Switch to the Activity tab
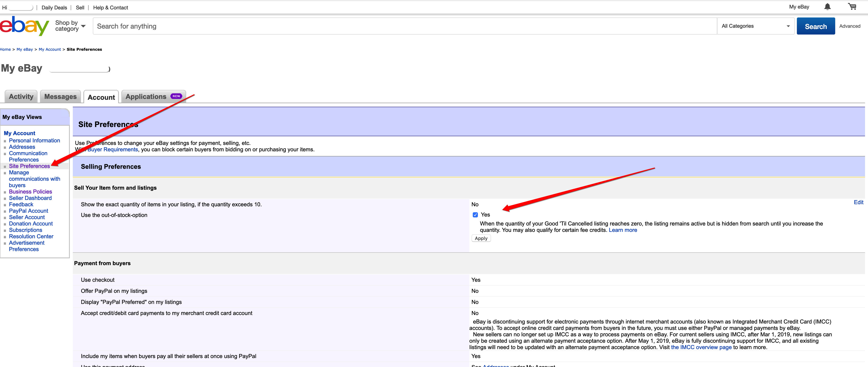868x367 pixels. click(21, 97)
